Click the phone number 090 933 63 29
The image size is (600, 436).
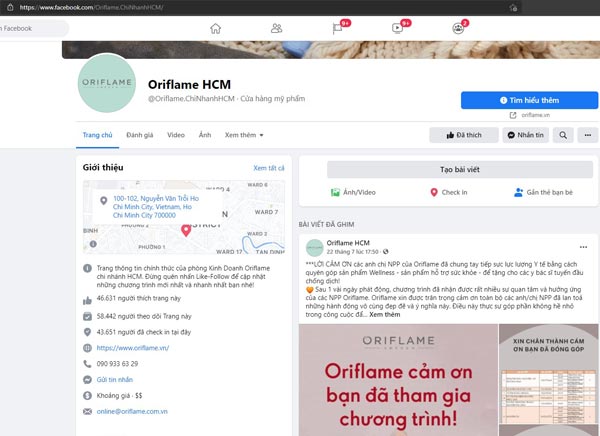click(117, 364)
